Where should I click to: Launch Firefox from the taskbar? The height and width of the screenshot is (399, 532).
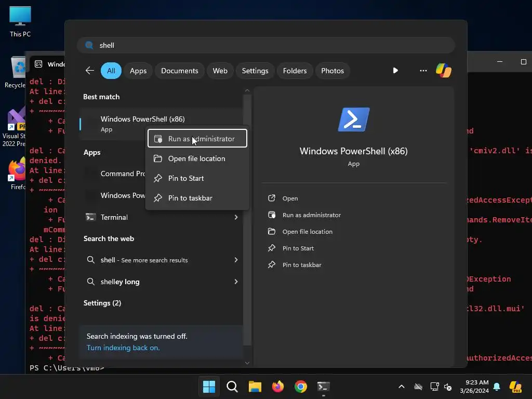[x=278, y=387]
